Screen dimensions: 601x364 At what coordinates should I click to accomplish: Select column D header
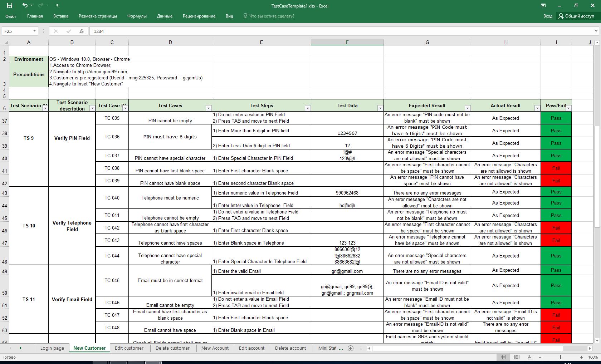(170, 42)
